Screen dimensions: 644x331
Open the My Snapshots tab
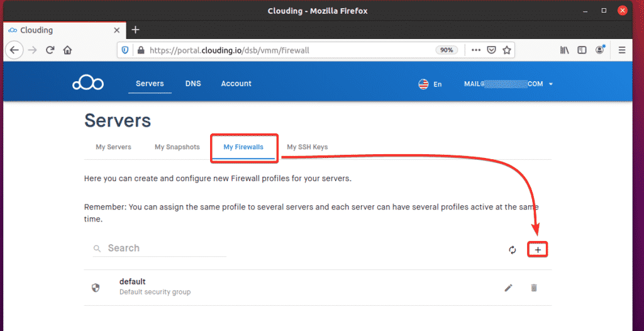pyautogui.click(x=177, y=147)
